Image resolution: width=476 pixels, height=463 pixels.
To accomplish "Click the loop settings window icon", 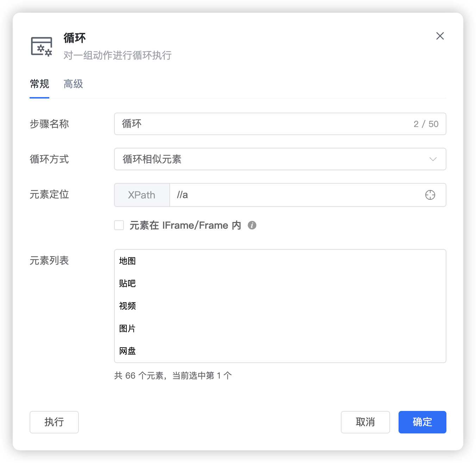I will pyautogui.click(x=42, y=46).
